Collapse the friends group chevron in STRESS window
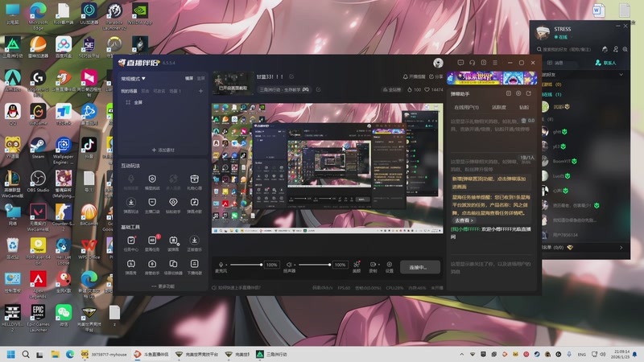Viewport: 644px width, 362px height. coord(621,75)
